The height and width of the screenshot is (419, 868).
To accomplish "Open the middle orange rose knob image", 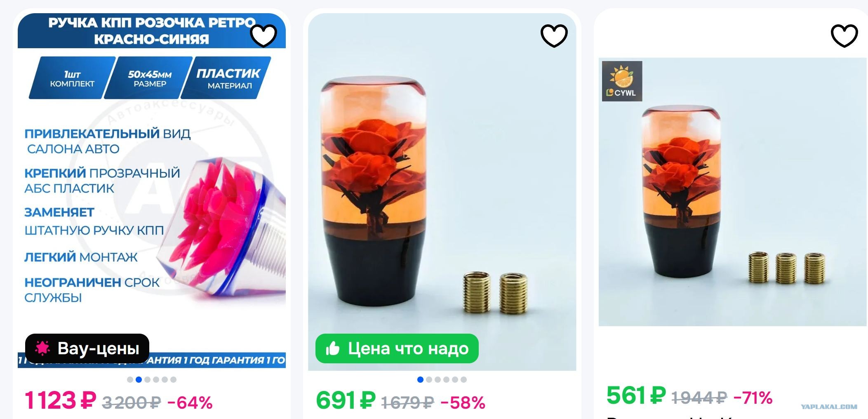I will pos(442,192).
